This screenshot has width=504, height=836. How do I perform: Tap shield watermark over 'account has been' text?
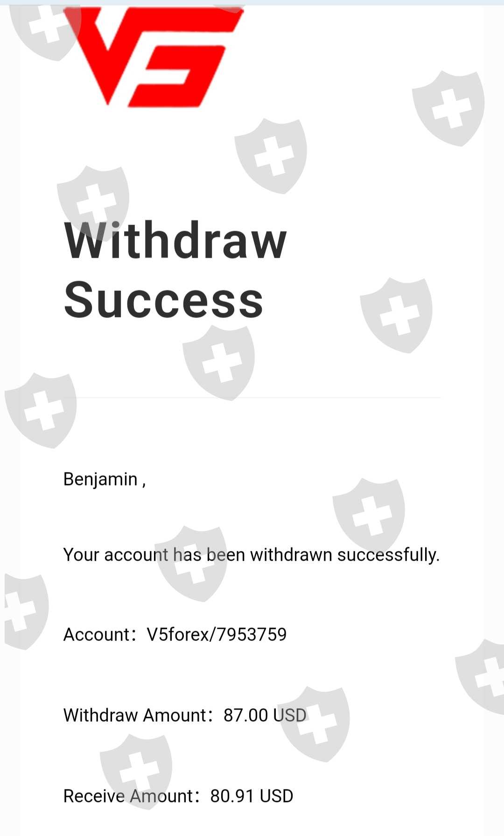coord(191,564)
